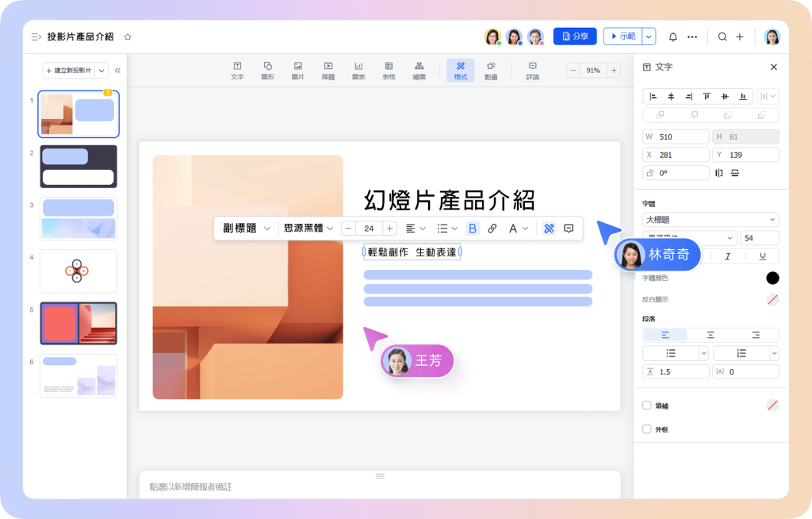Open the 動畫 animation panel
Image resolution: width=812 pixels, height=519 pixels.
pos(491,71)
